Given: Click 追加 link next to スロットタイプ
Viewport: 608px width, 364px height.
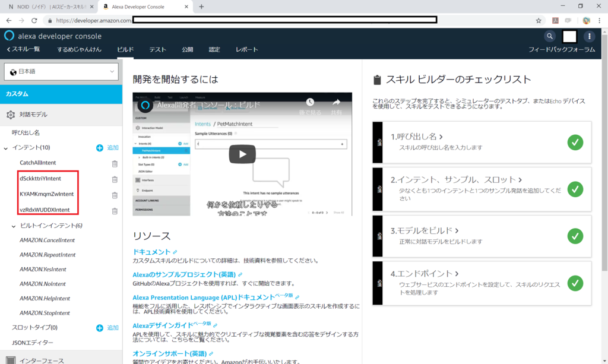Looking at the screenshot, I should point(113,328).
